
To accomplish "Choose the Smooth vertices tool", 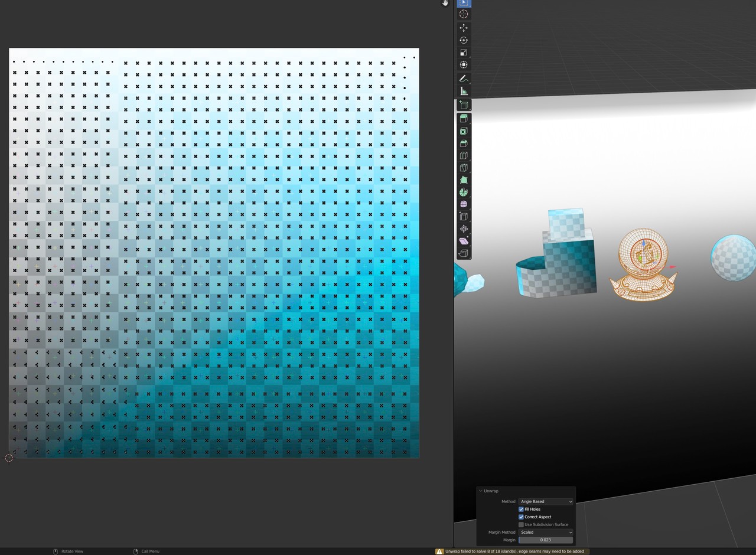I will 464,204.
